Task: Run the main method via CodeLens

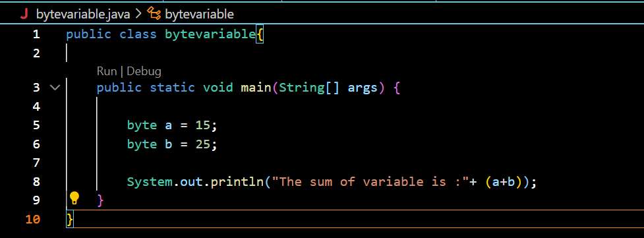Action: [107, 71]
